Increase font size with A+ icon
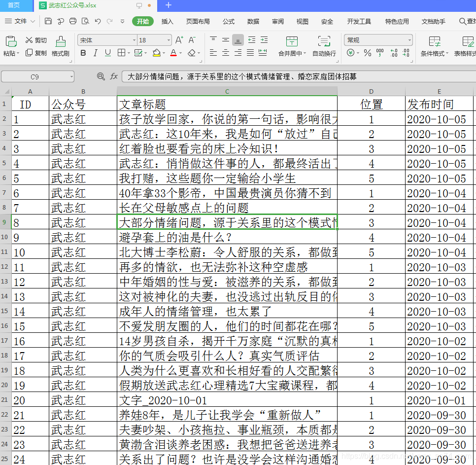This screenshot has height=465, width=476. click(179, 40)
